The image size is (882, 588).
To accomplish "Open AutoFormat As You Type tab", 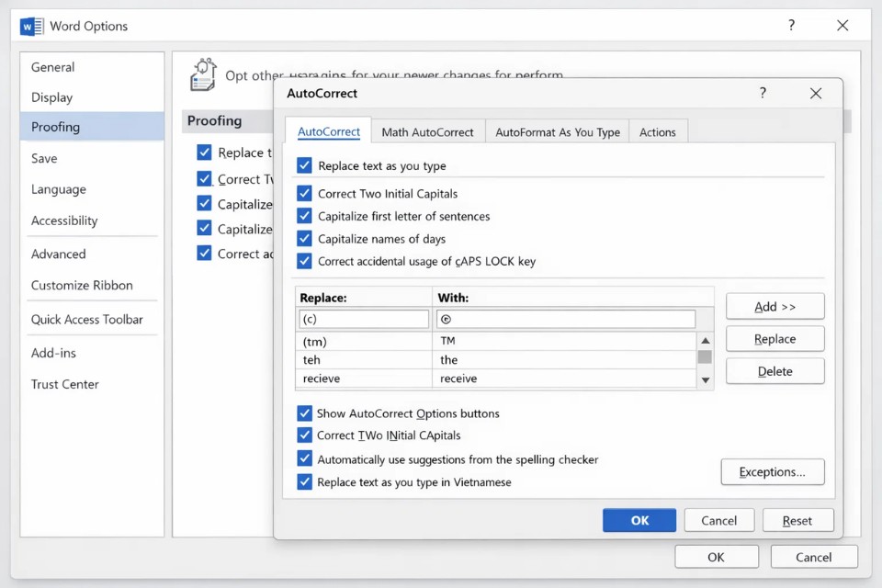I will coord(557,132).
